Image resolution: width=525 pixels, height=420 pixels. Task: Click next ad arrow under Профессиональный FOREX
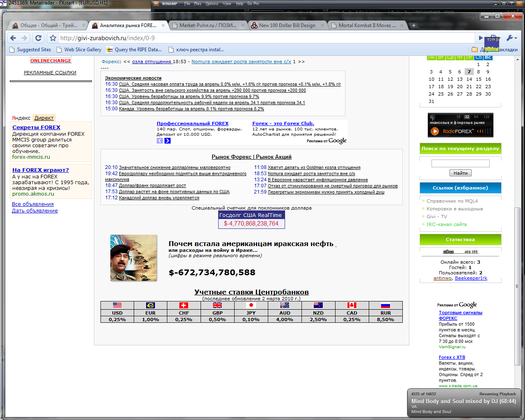(167, 141)
